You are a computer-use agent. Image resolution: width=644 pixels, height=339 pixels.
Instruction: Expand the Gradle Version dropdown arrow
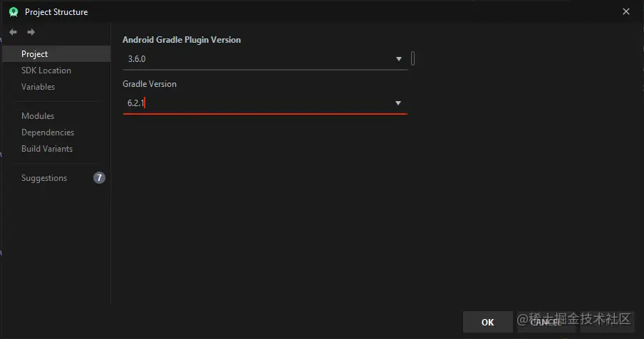coord(398,103)
